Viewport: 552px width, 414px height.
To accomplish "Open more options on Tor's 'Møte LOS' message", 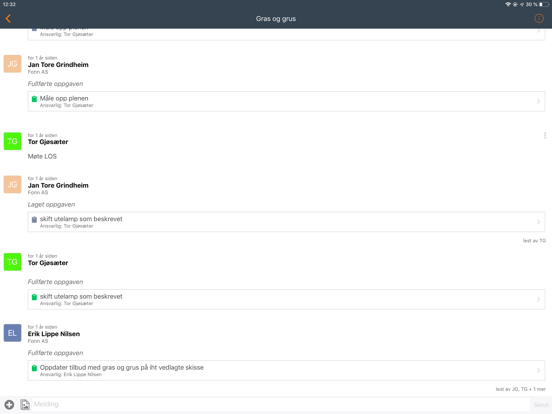I will coord(545,136).
